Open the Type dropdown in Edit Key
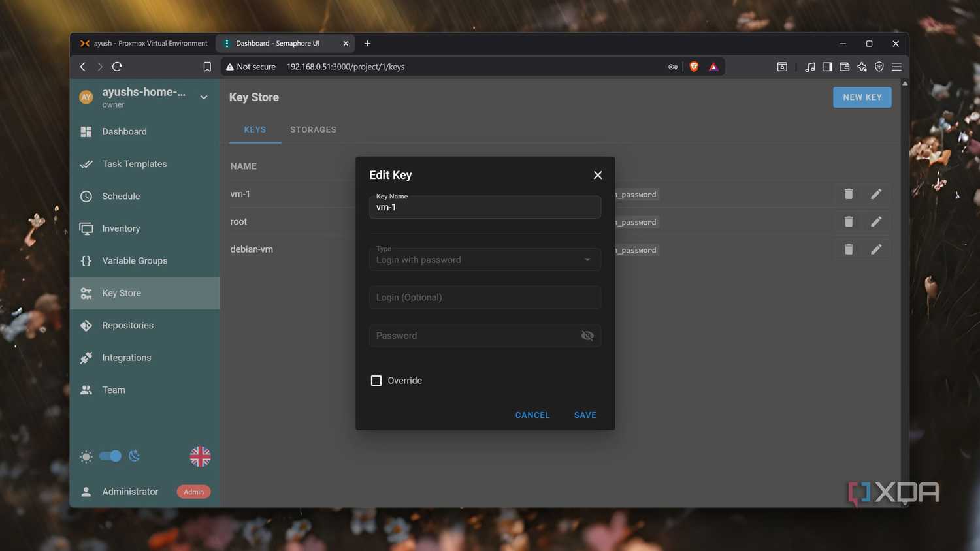Screen dimensions: 980x551 [x=485, y=259]
